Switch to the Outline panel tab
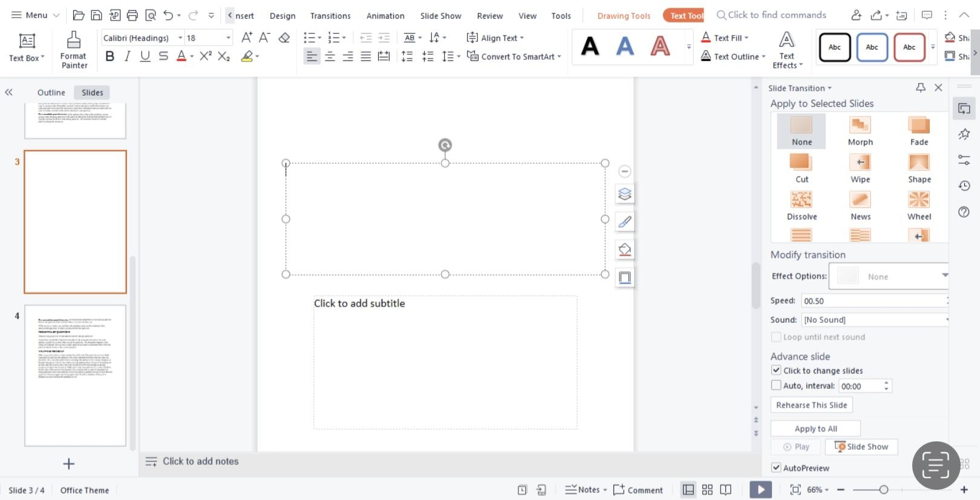 (x=51, y=93)
